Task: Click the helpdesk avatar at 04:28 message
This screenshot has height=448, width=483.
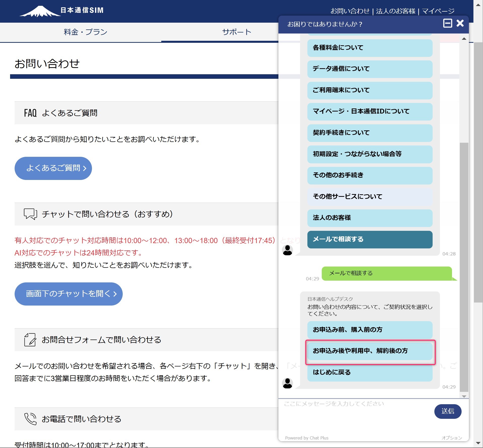Action: point(287,250)
